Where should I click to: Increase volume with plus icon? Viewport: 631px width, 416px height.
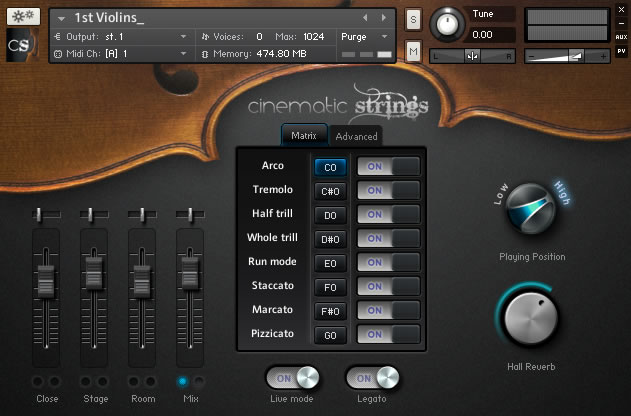[x=603, y=56]
